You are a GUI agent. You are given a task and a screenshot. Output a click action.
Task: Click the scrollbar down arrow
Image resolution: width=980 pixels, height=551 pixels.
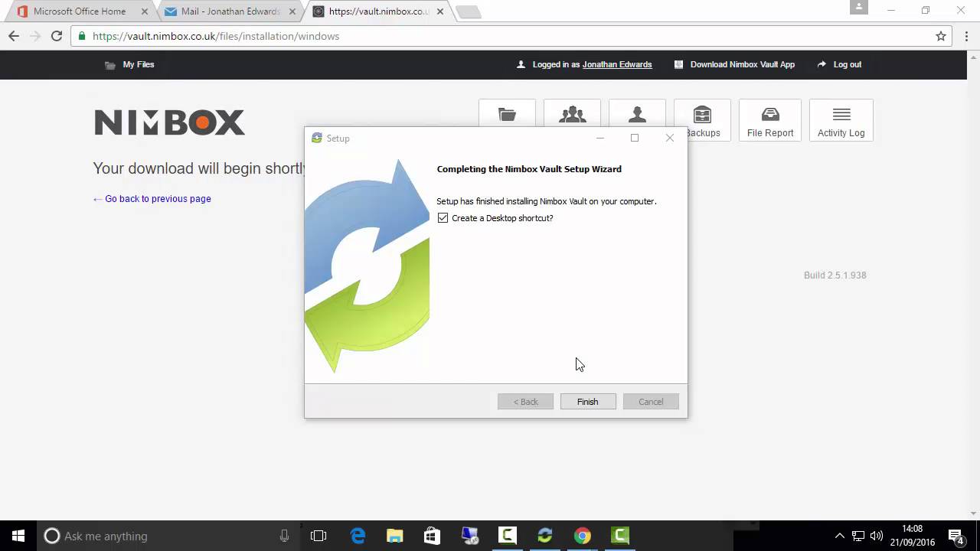click(x=974, y=514)
